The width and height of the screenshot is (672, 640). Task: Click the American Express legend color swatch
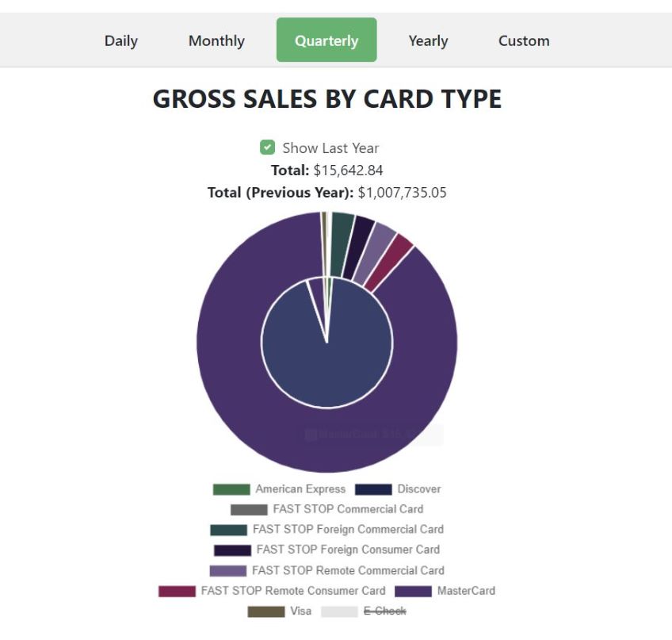point(231,489)
